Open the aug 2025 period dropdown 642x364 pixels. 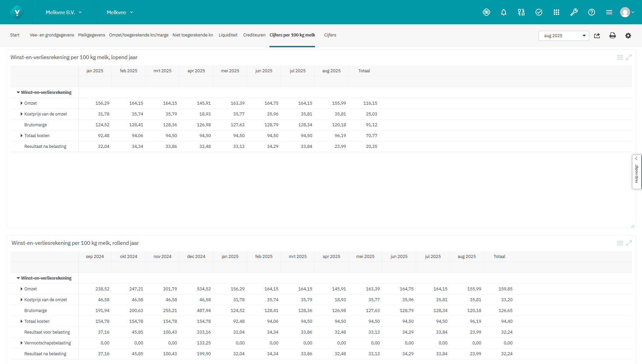point(563,36)
